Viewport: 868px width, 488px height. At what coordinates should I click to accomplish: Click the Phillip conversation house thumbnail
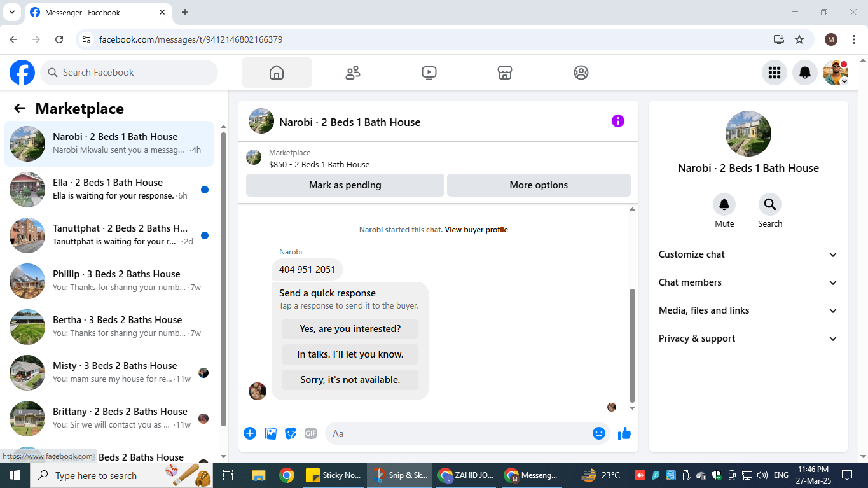[x=27, y=281]
